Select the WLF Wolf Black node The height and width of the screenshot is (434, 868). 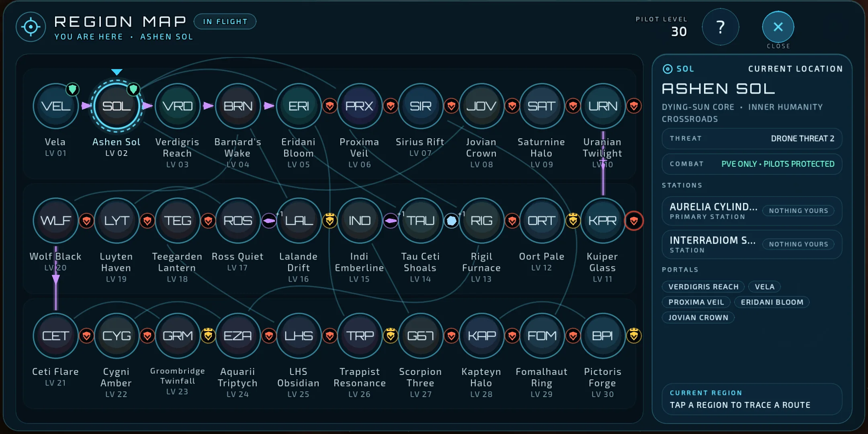pos(55,221)
